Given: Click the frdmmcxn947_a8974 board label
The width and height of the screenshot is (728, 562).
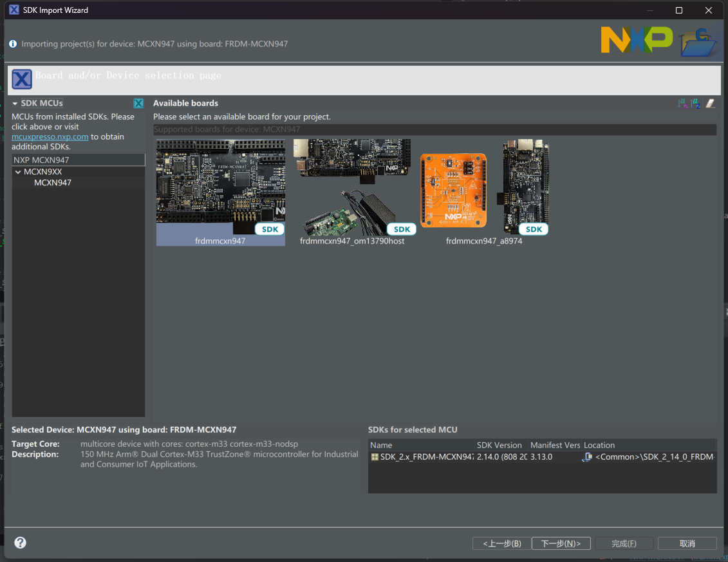Looking at the screenshot, I should click(x=484, y=241).
